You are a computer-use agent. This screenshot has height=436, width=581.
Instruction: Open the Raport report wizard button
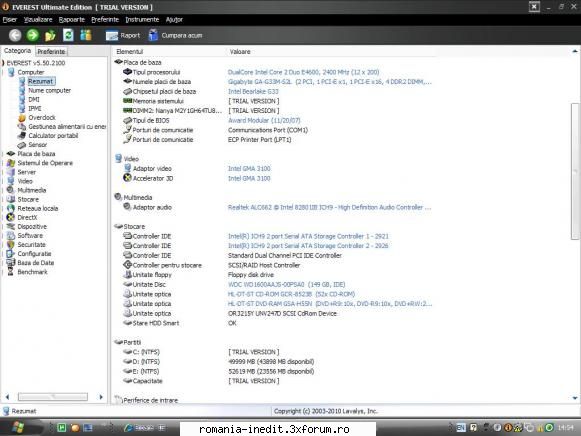[123, 36]
